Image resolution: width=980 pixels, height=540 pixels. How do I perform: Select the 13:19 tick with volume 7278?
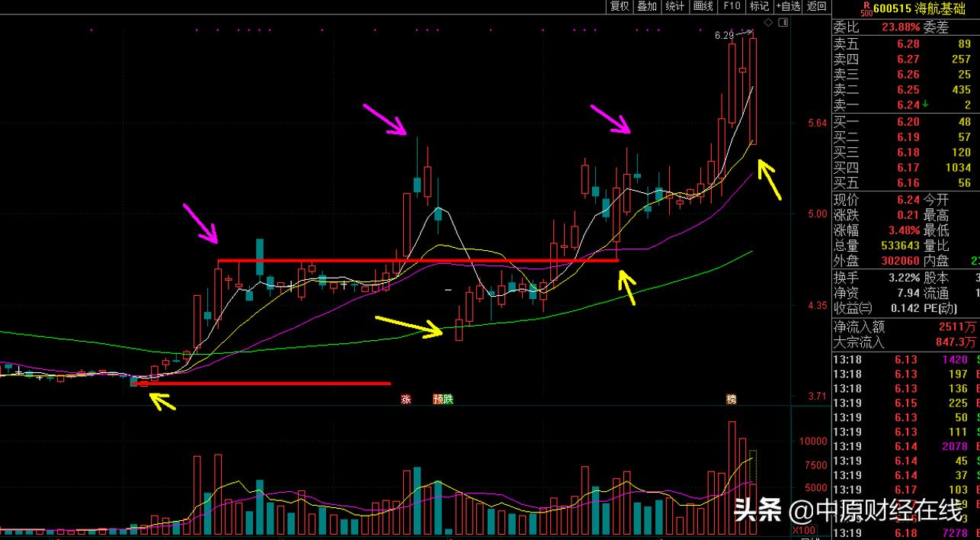point(905,532)
